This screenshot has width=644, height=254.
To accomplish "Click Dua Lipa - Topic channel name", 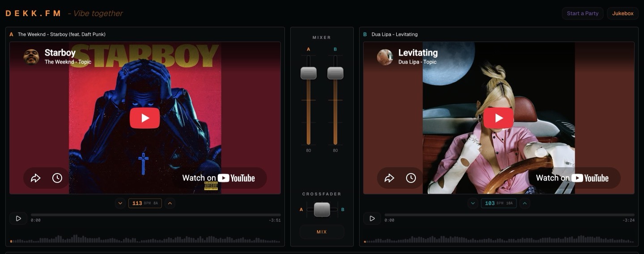I will coord(417,62).
